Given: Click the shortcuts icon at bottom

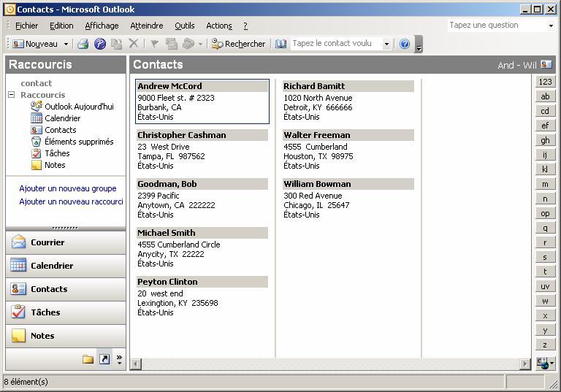Looking at the screenshot, I should tap(104, 359).
